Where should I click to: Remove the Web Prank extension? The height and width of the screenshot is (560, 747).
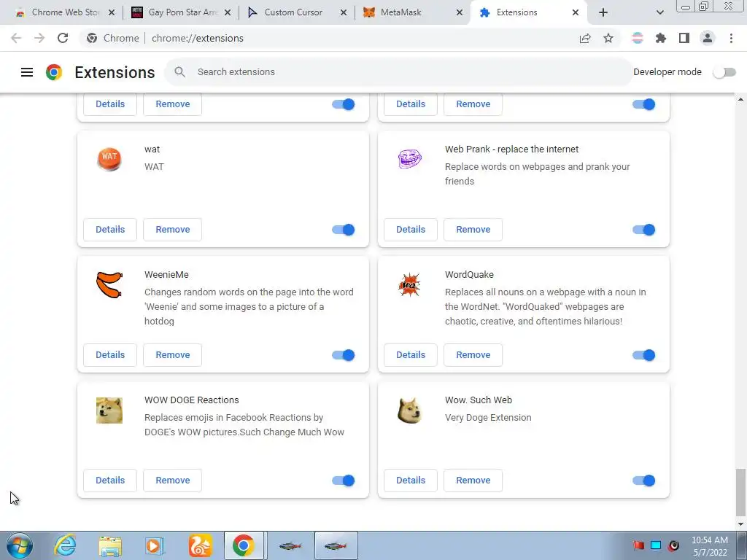pos(473,230)
